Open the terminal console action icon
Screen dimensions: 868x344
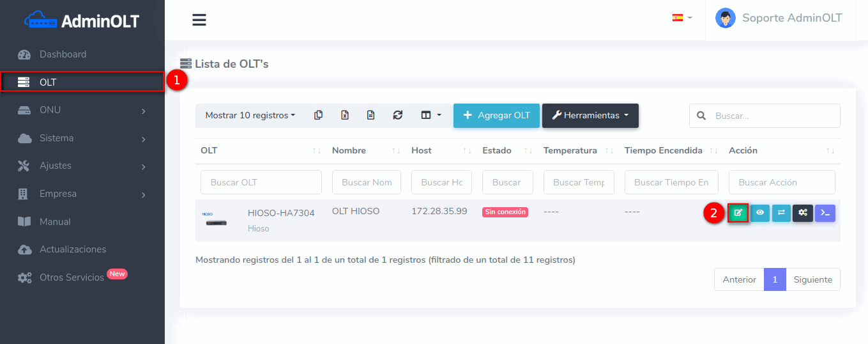pyautogui.click(x=825, y=213)
